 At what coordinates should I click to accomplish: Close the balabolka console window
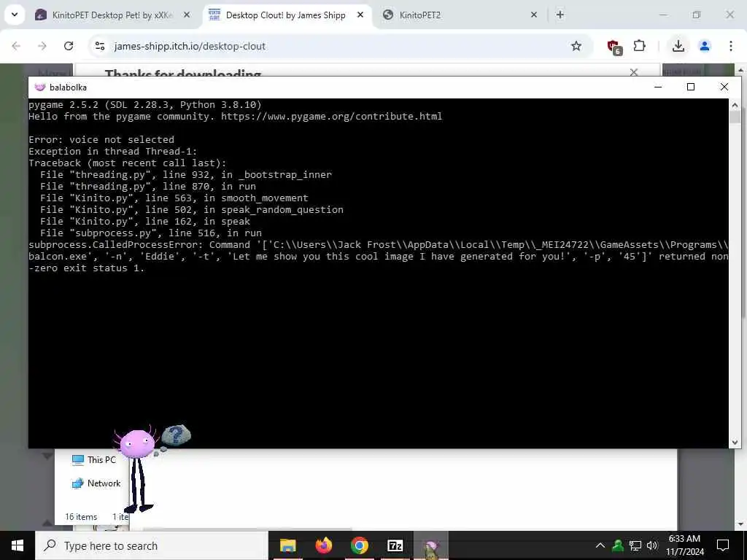[724, 87]
